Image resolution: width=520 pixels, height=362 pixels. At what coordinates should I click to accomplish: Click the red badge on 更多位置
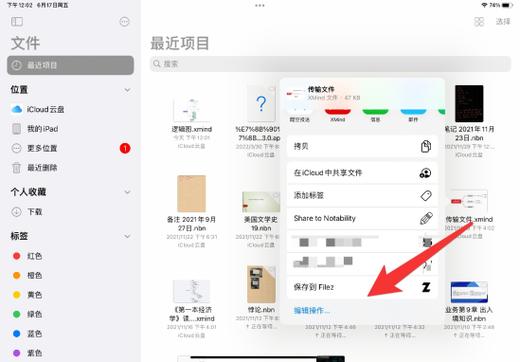[x=125, y=148]
